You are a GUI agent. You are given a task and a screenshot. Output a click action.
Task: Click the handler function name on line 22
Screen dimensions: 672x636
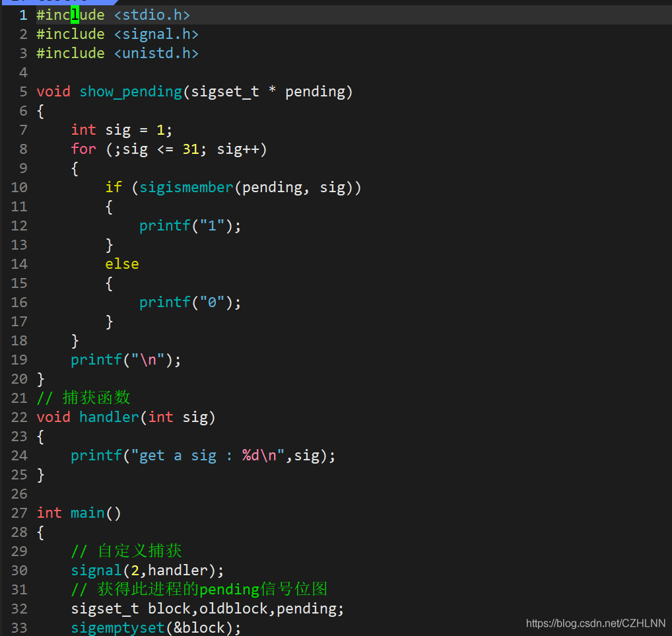110,417
